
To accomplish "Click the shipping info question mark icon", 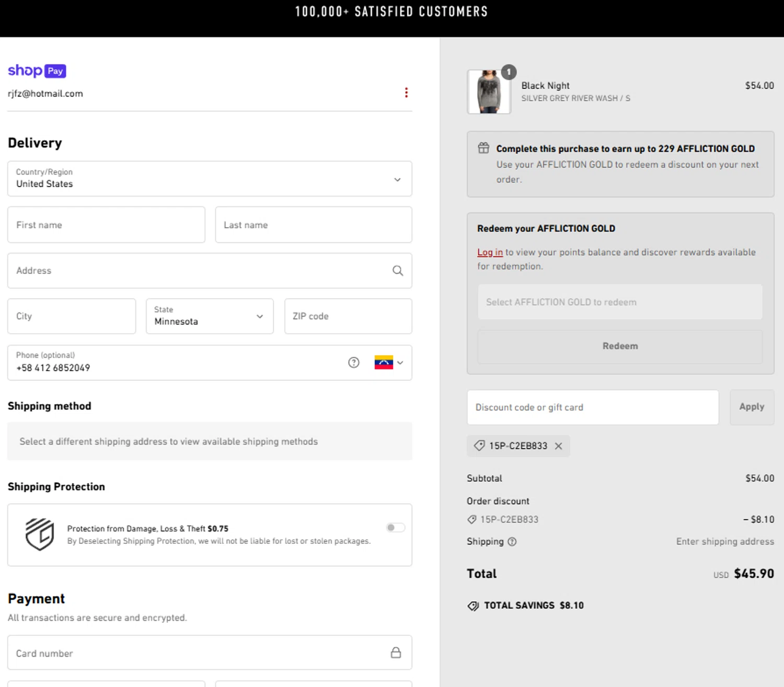I will (x=512, y=542).
